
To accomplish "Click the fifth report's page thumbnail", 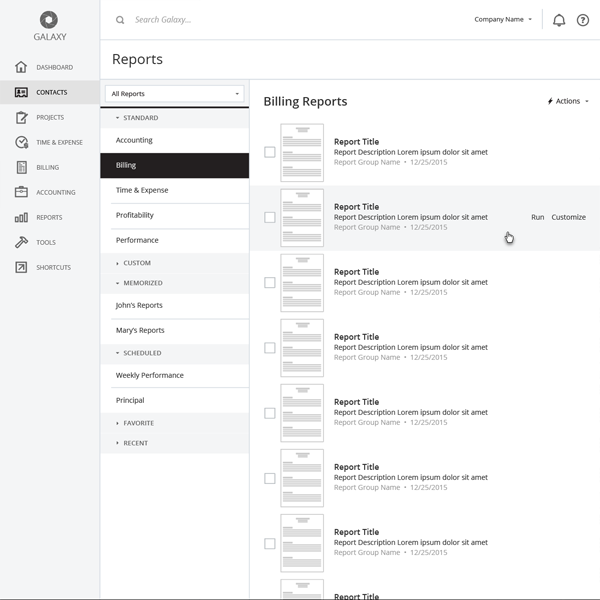I will click(x=302, y=413).
